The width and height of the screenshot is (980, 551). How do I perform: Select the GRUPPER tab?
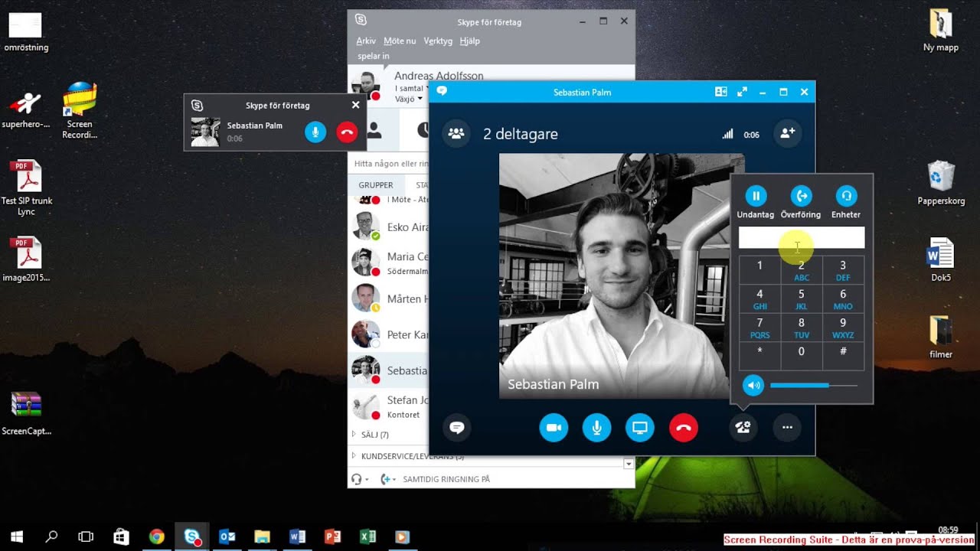pos(376,185)
